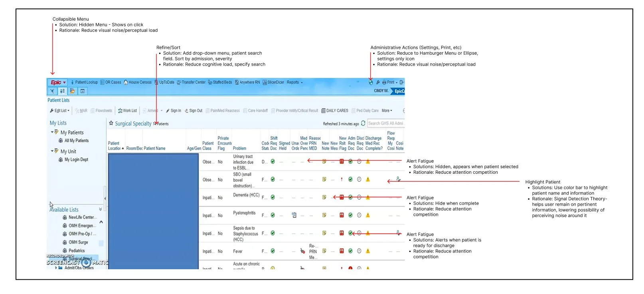Viewport: 644px width, 294px height.
Task: Sort by Problem column header
Action: click(240, 148)
